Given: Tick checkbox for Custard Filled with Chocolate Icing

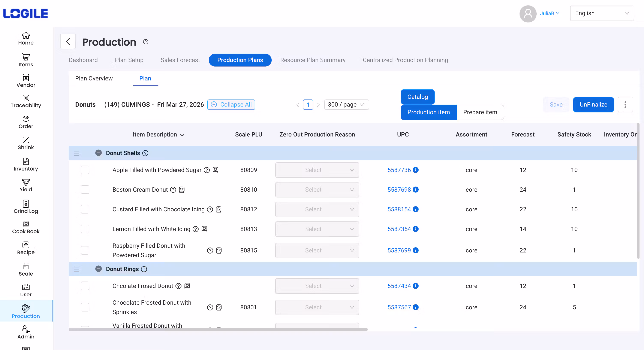Looking at the screenshot, I should coord(85,209).
